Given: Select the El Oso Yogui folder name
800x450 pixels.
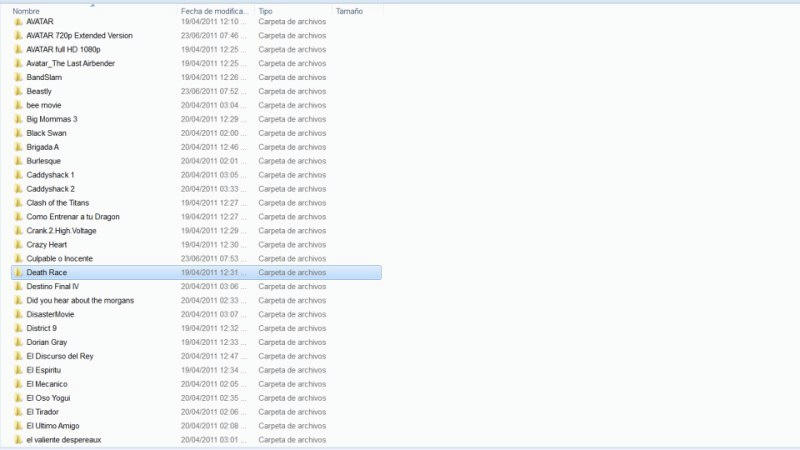Looking at the screenshot, I should (48, 398).
